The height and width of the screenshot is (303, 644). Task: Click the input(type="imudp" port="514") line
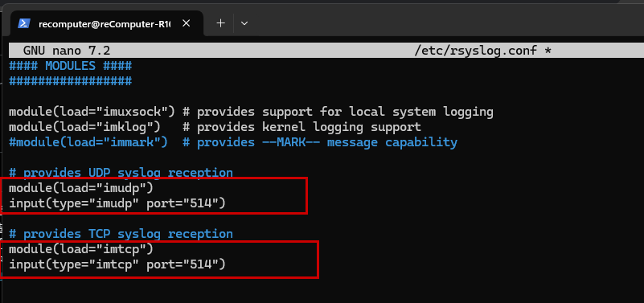click(117, 203)
